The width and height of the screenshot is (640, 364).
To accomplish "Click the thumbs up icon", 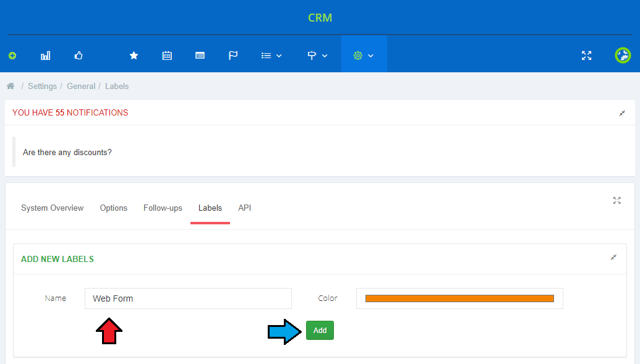I will (79, 56).
